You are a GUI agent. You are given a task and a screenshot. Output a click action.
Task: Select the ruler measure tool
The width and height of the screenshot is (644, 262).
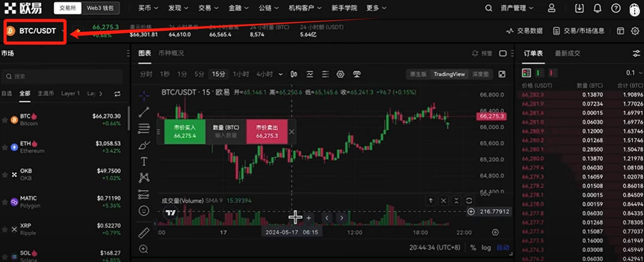pos(144,232)
